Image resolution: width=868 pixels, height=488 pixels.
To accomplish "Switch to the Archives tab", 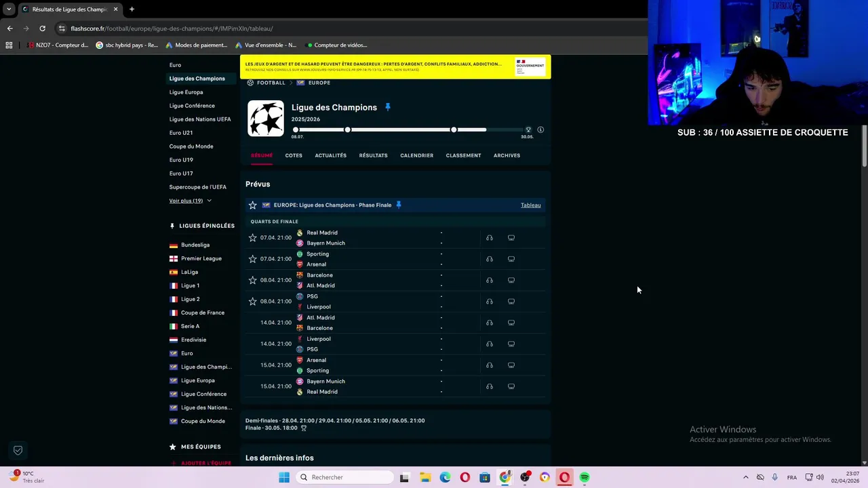I will coord(507,155).
